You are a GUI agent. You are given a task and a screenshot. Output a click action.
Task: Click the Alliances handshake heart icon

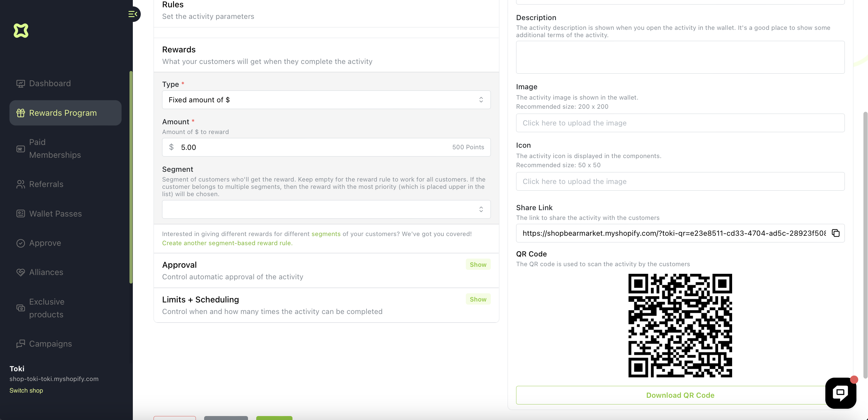tap(20, 272)
